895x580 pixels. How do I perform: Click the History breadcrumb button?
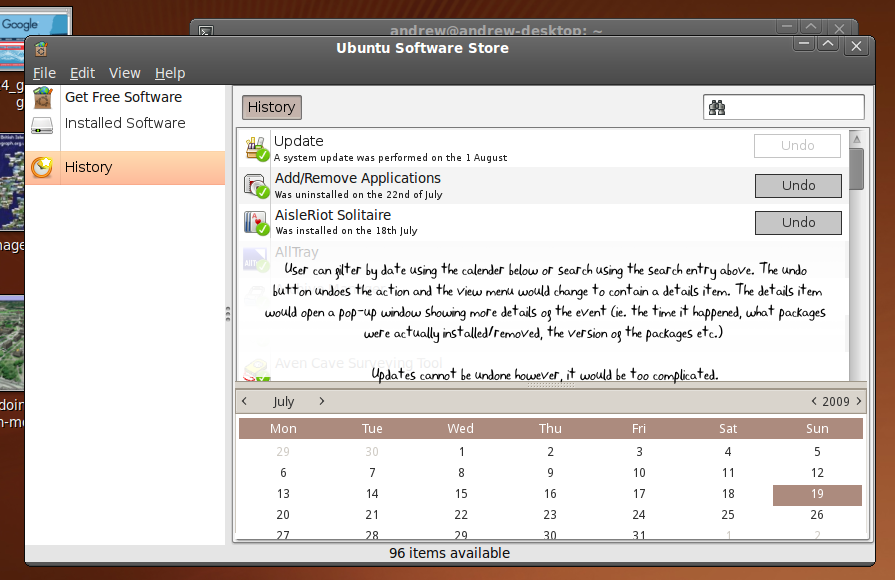pos(271,108)
